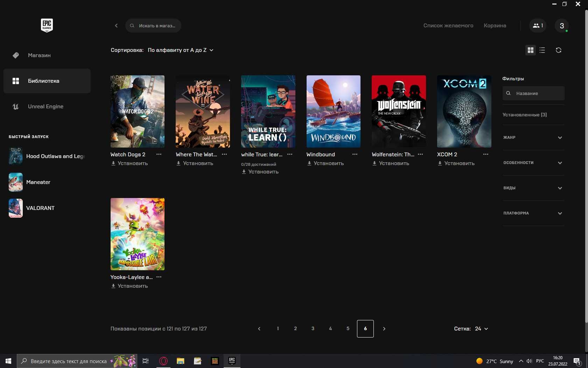The image size is (588, 368).
Task: Go to page 5
Action: click(348, 329)
